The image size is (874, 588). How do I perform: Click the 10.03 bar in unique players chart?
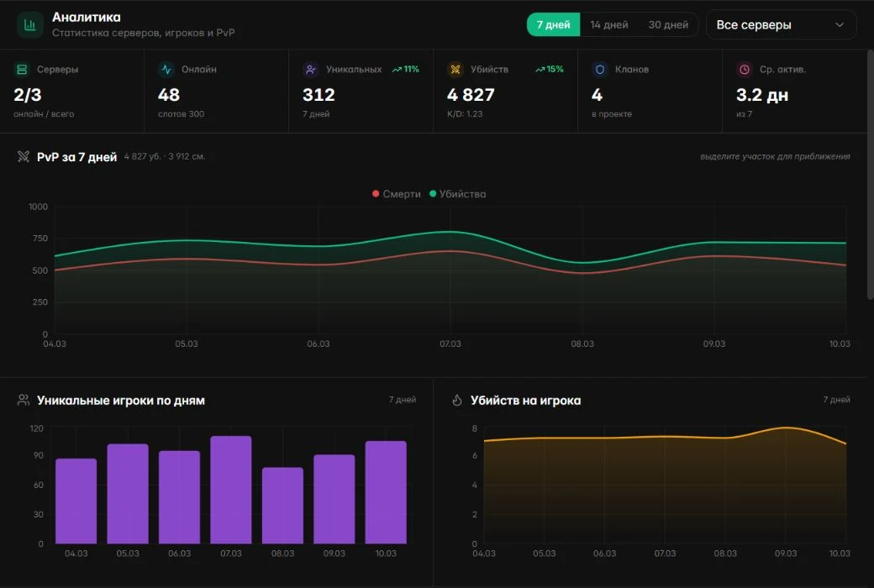click(386, 492)
